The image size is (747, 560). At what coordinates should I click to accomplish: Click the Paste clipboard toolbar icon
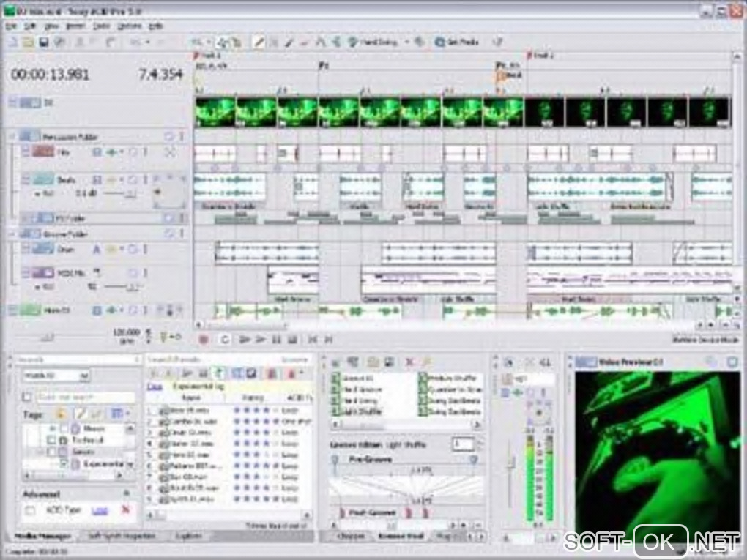[111, 42]
